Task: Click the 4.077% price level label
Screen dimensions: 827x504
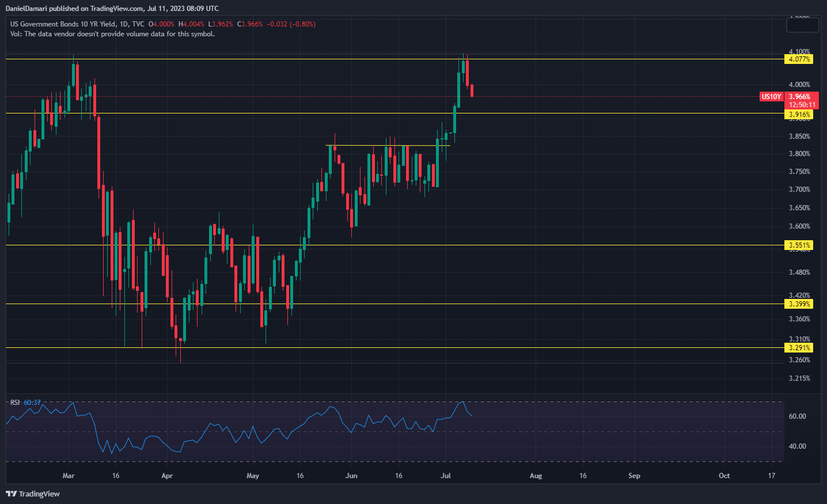Action: (799, 59)
